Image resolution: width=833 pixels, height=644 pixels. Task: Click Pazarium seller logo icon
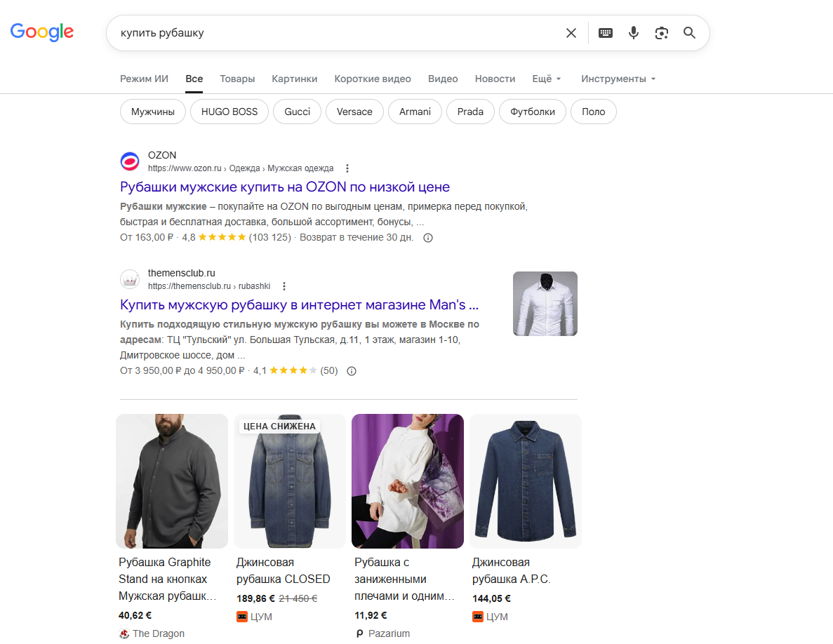(359, 633)
